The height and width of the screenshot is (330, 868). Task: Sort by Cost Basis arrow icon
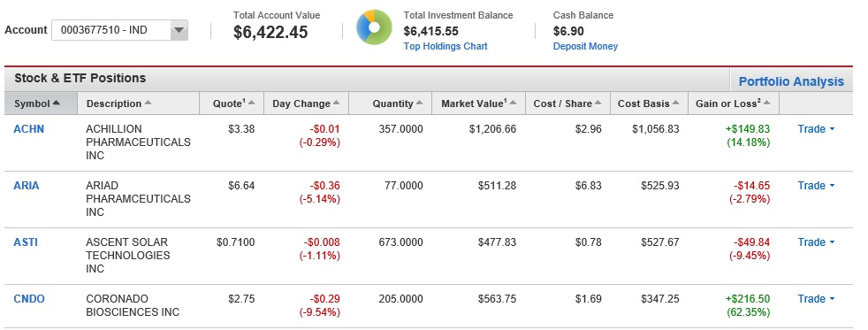[x=675, y=103]
